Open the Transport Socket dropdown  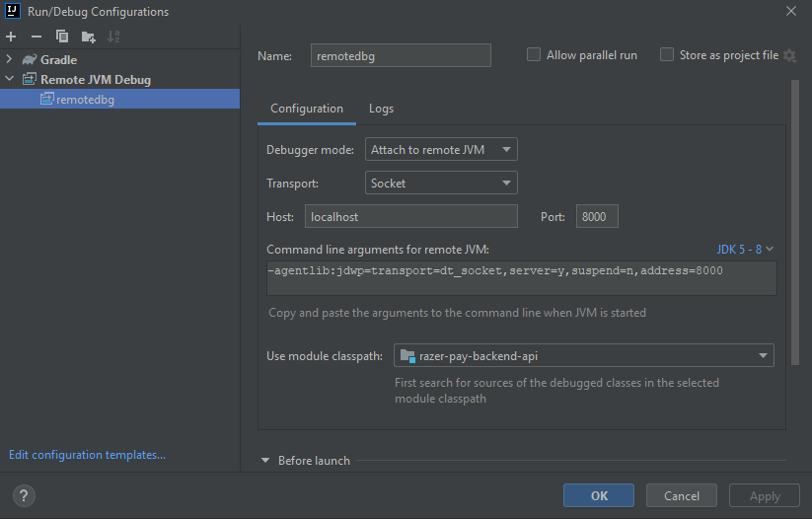[441, 183]
